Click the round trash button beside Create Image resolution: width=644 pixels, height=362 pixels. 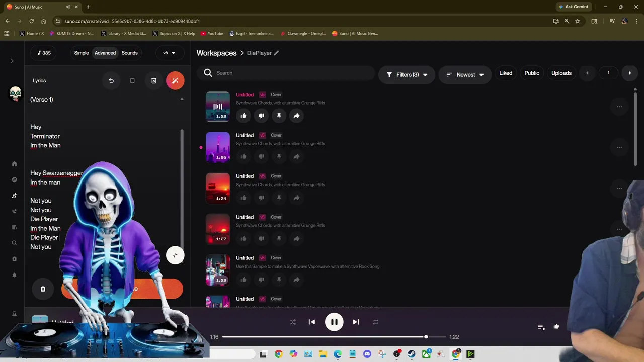43,289
